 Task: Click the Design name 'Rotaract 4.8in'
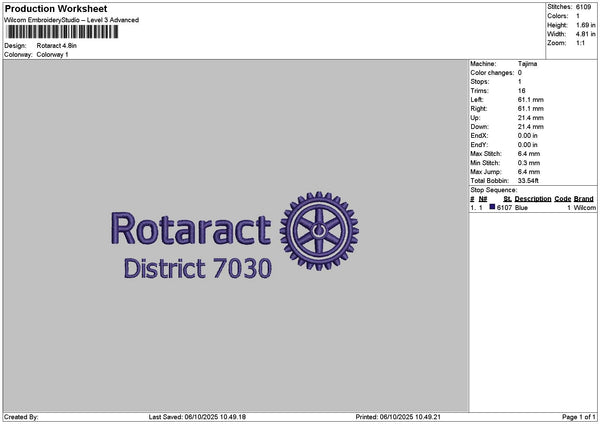click(57, 46)
